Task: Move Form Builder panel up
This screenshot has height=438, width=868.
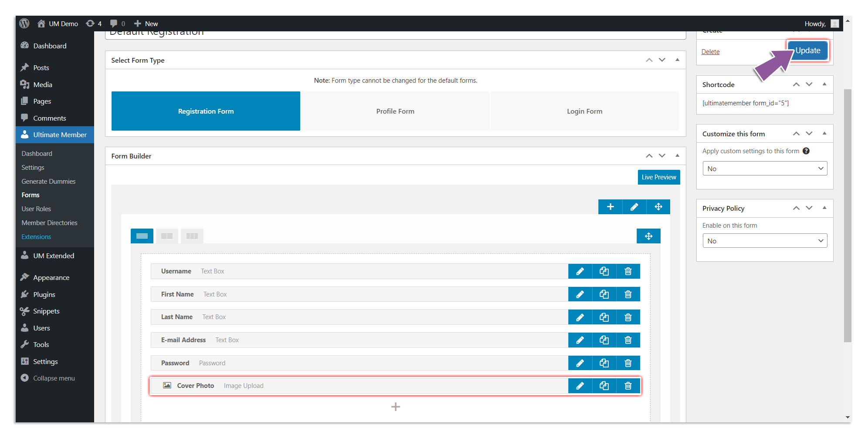Action: point(649,156)
